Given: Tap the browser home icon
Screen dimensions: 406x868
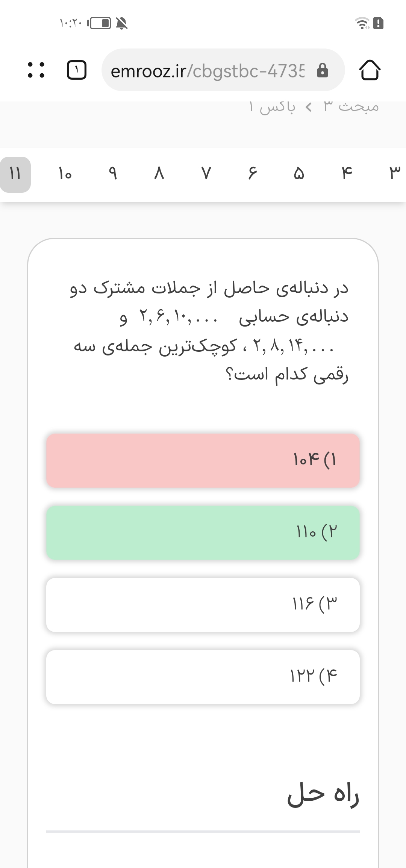Looking at the screenshot, I should [x=370, y=70].
